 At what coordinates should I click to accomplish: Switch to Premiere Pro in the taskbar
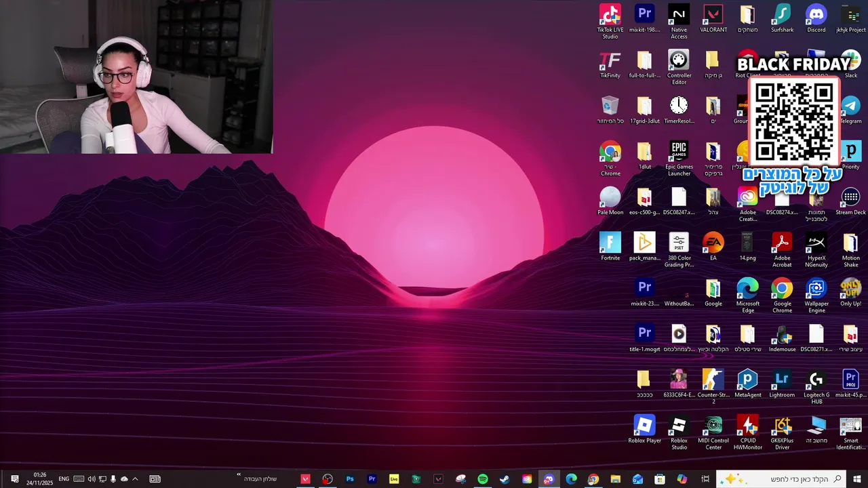(372, 479)
